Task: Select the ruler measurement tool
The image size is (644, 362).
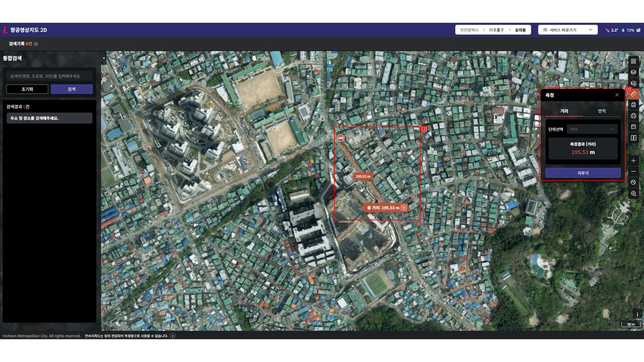Action: [x=633, y=94]
